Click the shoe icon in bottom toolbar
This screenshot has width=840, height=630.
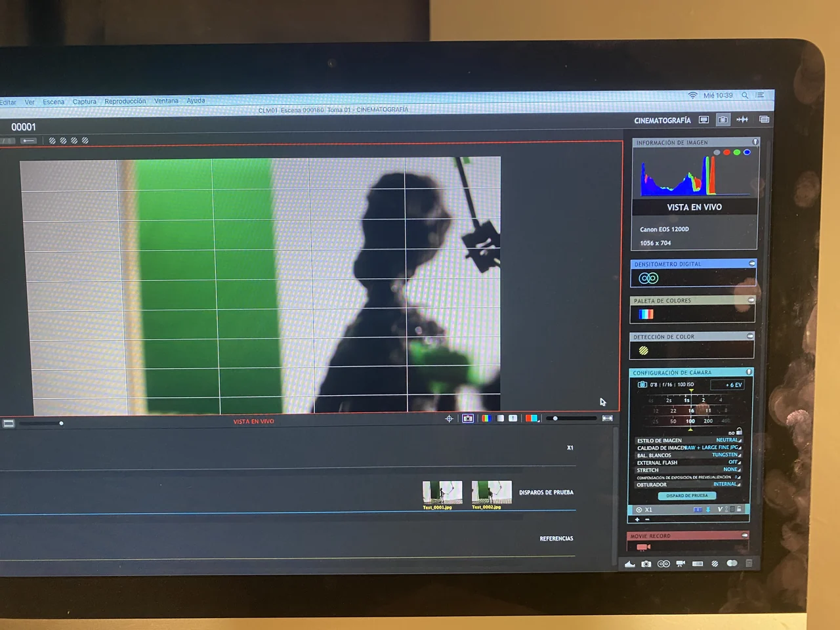click(630, 564)
